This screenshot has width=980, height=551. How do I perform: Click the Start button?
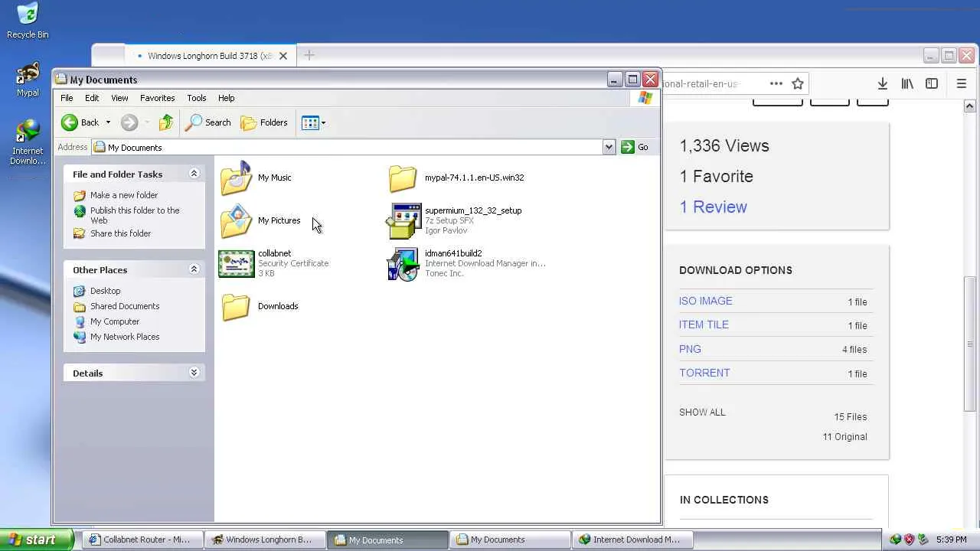point(37,540)
